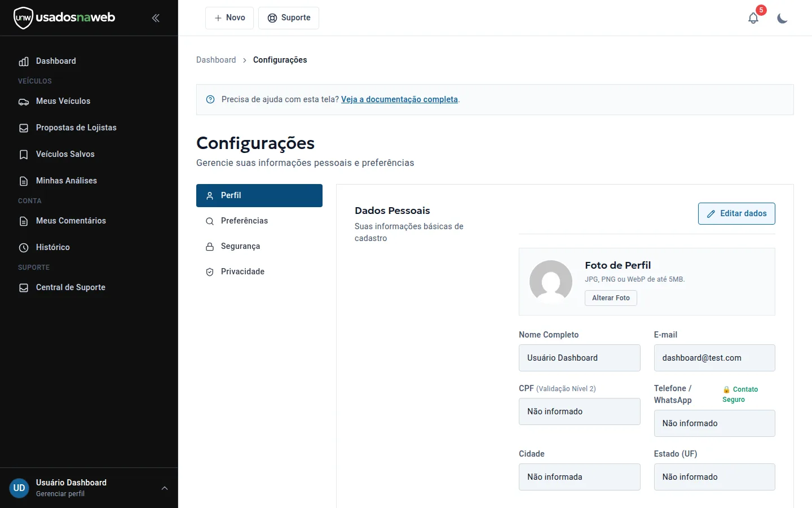Click the Telefone / WhatsApp field
The image size is (812, 508).
click(x=714, y=423)
